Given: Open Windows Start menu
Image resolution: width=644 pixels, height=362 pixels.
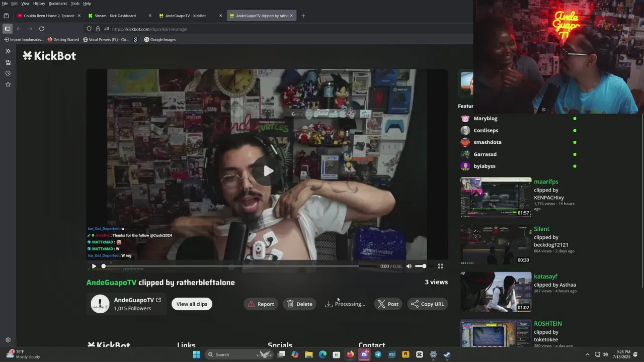Looking at the screenshot, I should click(196, 354).
